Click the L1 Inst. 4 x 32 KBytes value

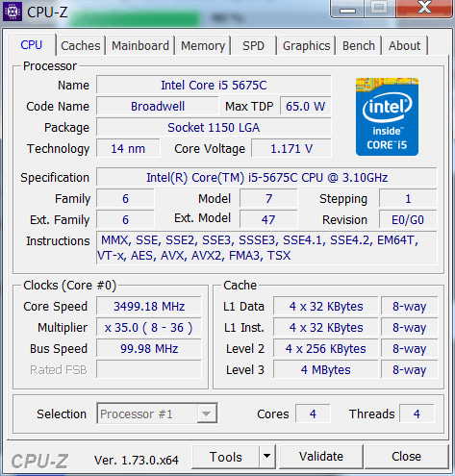tap(326, 328)
